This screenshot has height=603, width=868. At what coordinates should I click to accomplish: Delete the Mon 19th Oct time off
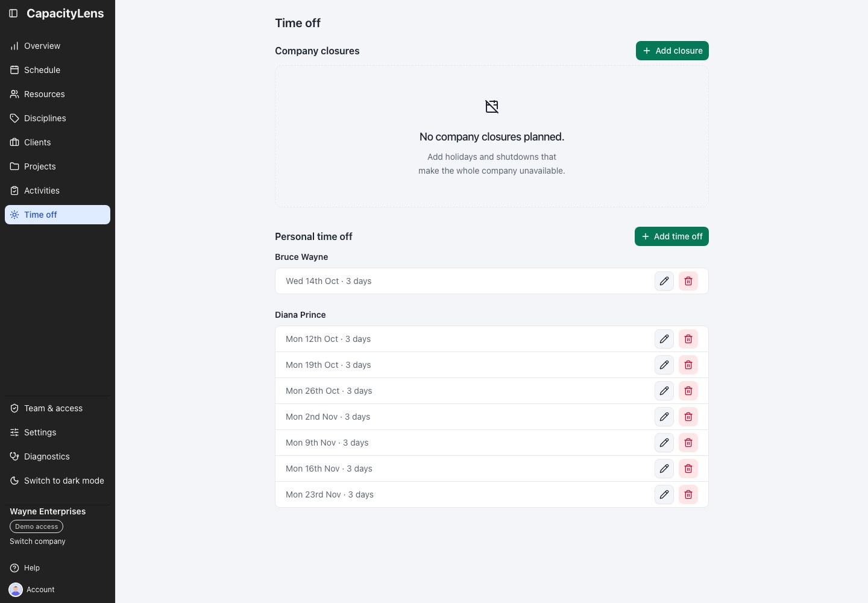[x=688, y=365]
